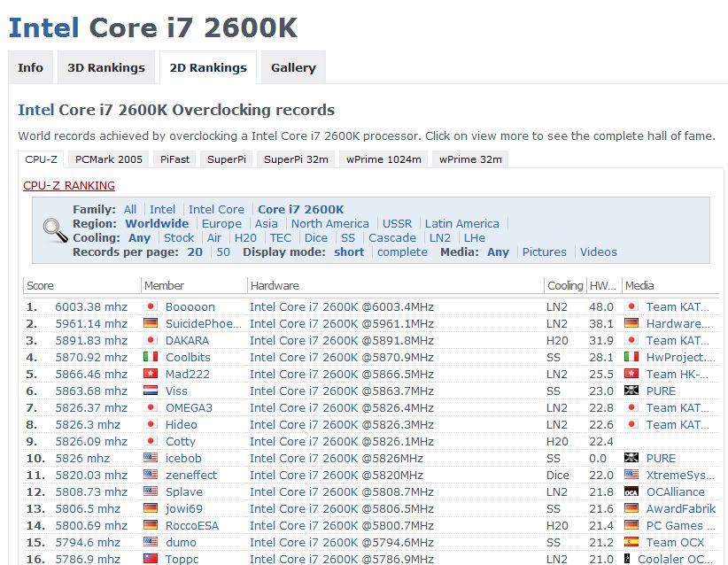Open the 3D Rankings tab

pos(106,68)
